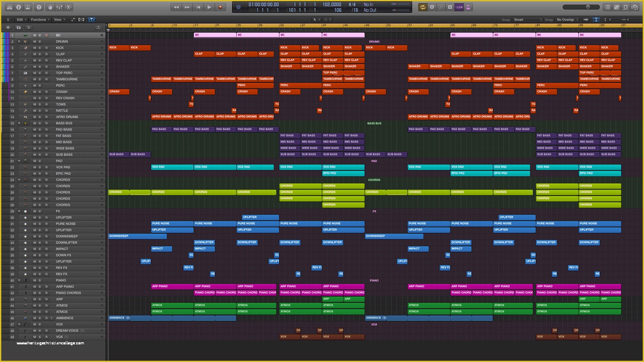Open the Library panel
The height and width of the screenshot is (362, 644).
(9, 7)
